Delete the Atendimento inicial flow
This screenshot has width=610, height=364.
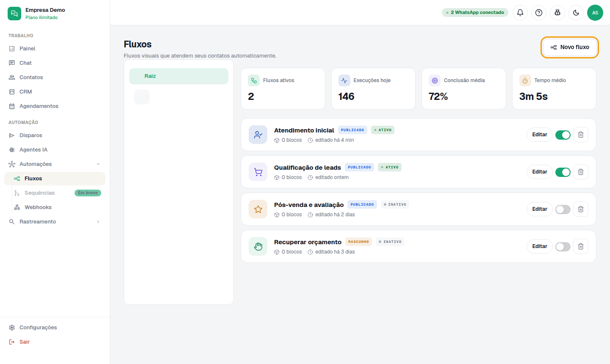point(581,135)
